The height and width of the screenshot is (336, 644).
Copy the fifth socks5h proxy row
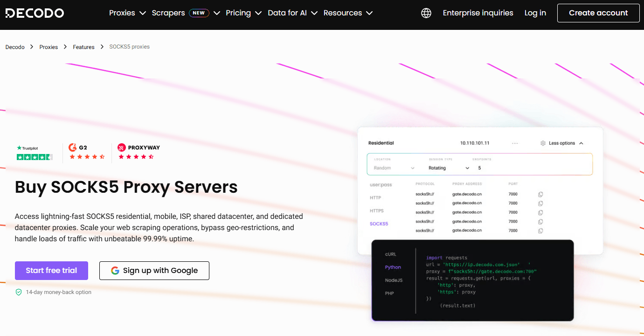[540, 231]
